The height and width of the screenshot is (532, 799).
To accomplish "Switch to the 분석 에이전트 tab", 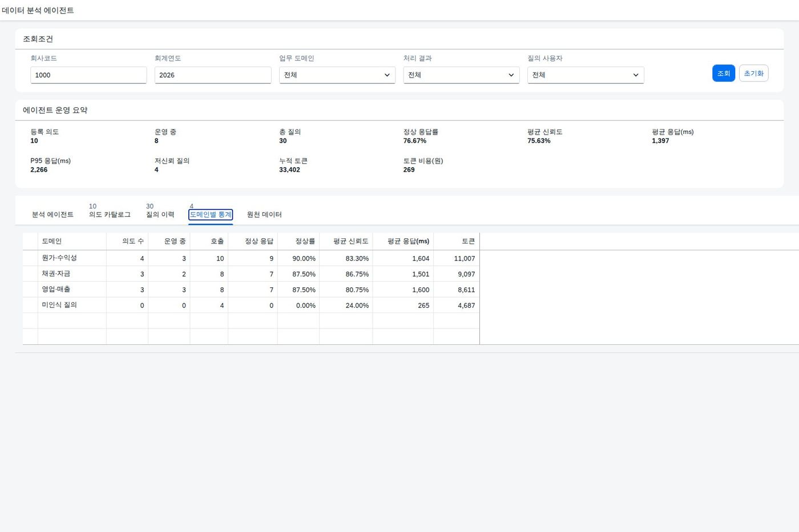I will click(x=53, y=214).
